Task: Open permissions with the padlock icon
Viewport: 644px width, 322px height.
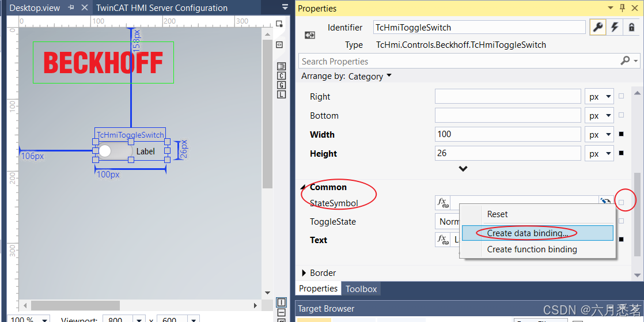Action: [x=631, y=27]
